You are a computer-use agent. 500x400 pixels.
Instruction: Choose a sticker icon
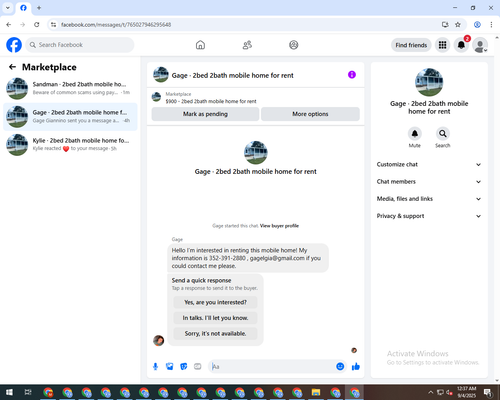(x=184, y=367)
